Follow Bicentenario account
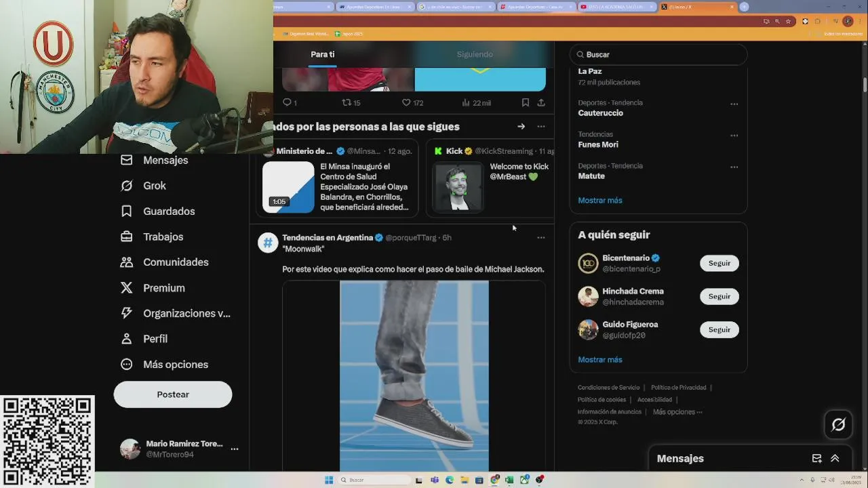 click(719, 263)
